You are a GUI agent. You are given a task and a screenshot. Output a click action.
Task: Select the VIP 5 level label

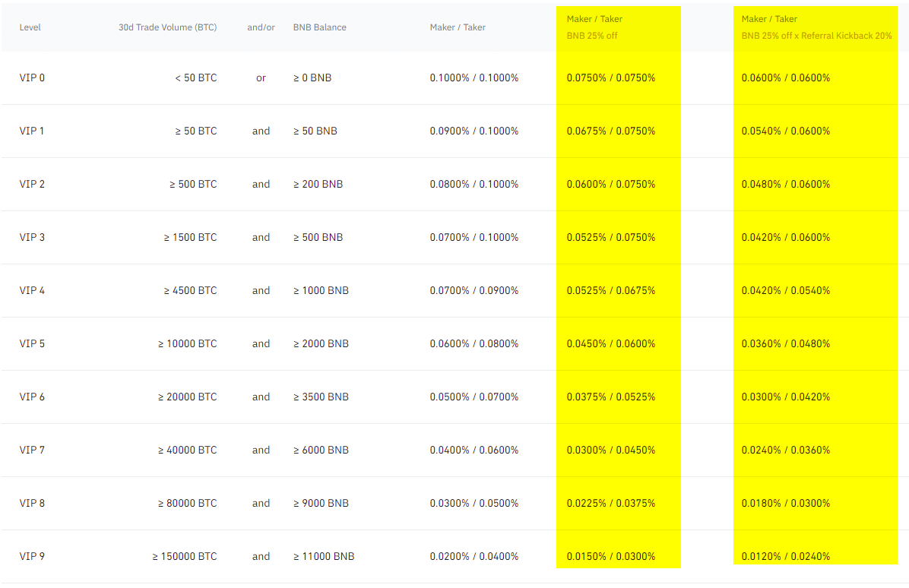coord(32,343)
